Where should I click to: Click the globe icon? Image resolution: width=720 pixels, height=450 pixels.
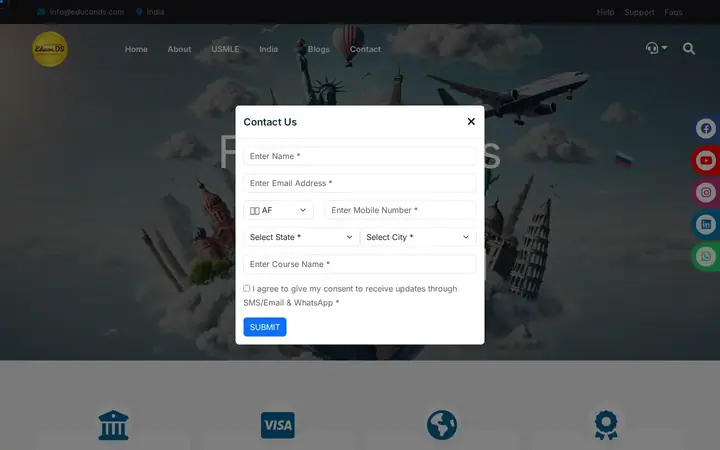(x=442, y=425)
